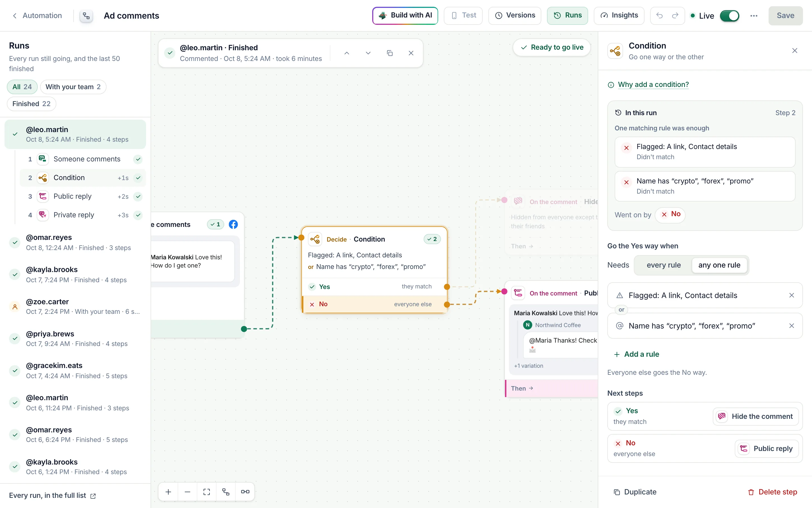812x508 pixels.
Task: Select 'every rule' option
Action: coord(663,265)
